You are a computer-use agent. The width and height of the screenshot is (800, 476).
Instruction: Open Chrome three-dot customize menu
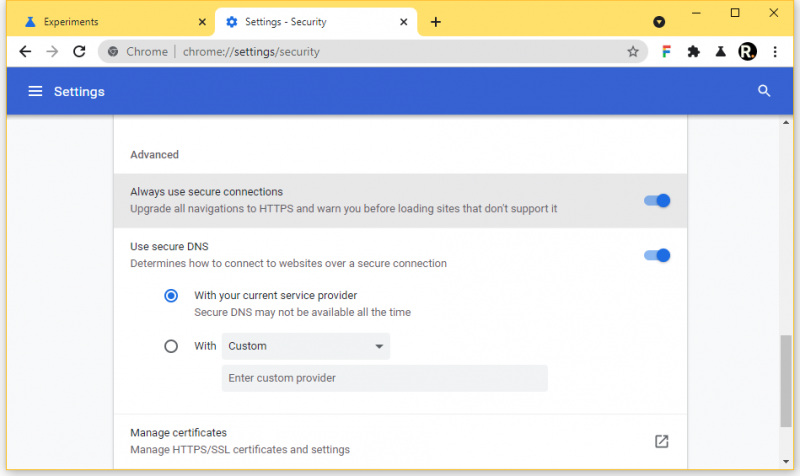coord(775,52)
